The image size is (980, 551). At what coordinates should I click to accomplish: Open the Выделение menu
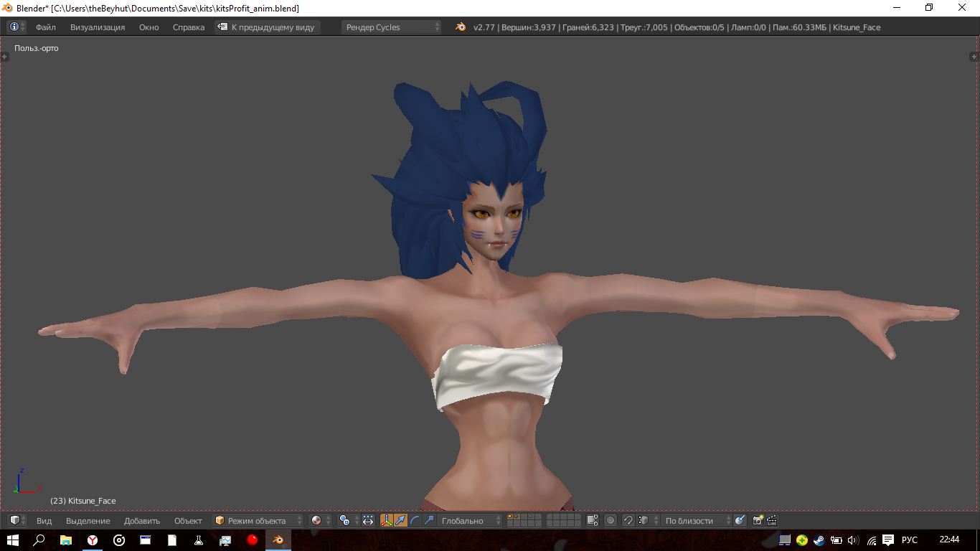coord(88,521)
